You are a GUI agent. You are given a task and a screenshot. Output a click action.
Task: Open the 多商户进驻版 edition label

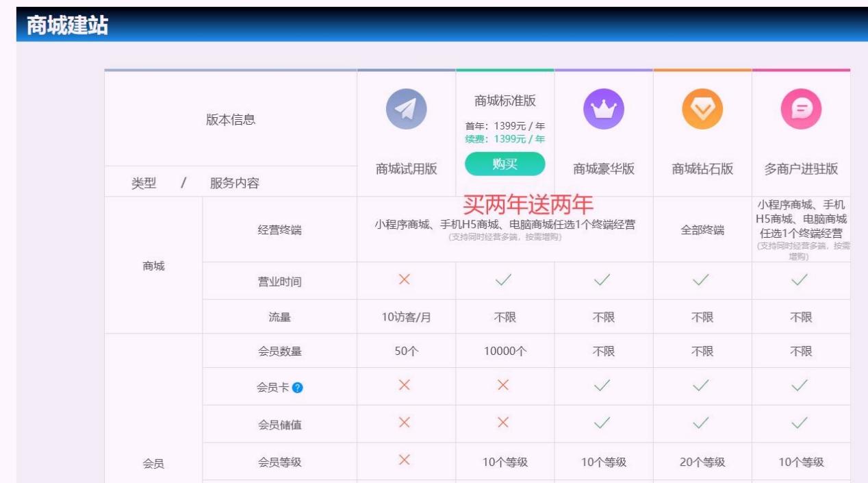coord(801,169)
